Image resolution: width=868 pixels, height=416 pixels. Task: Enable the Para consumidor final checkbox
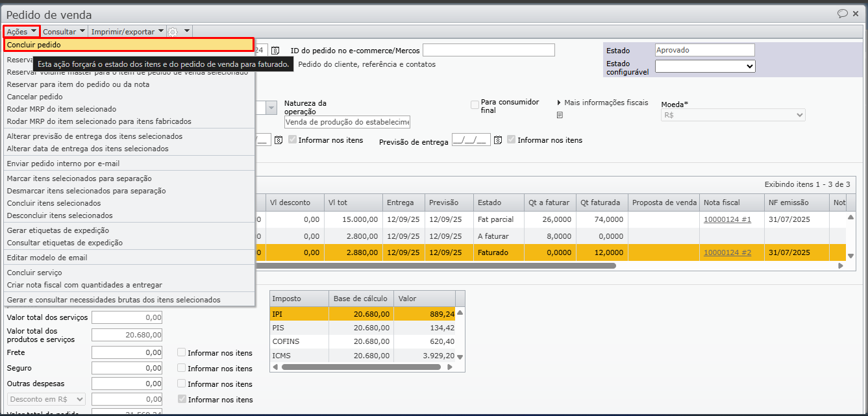click(475, 104)
